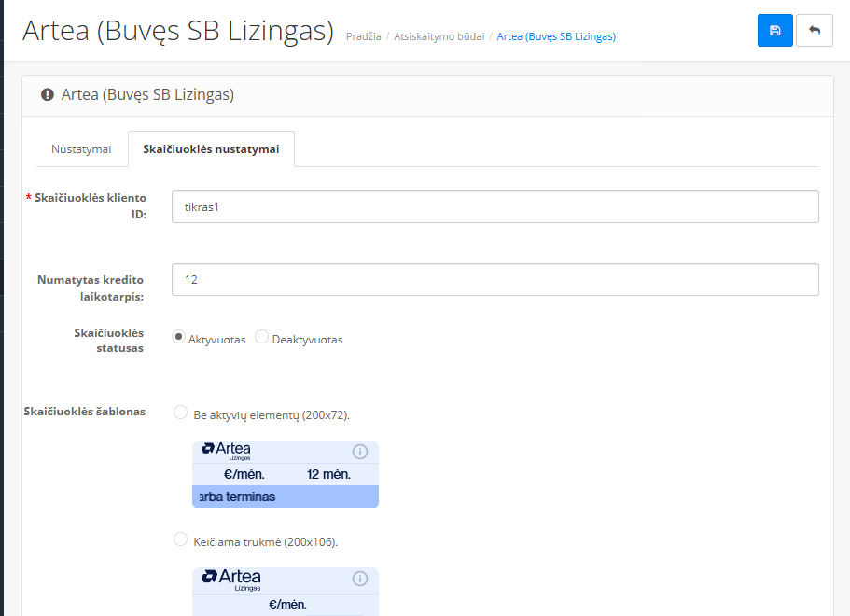Screen dimensions: 850x616
Task: Click Artea logo in first template preview
Action: pyautogui.click(x=226, y=451)
